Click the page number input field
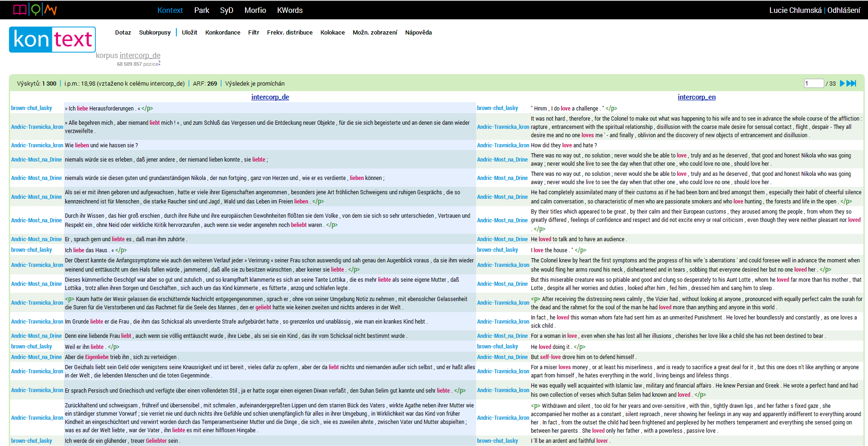The height and width of the screenshot is (446, 868). (x=814, y=83)
